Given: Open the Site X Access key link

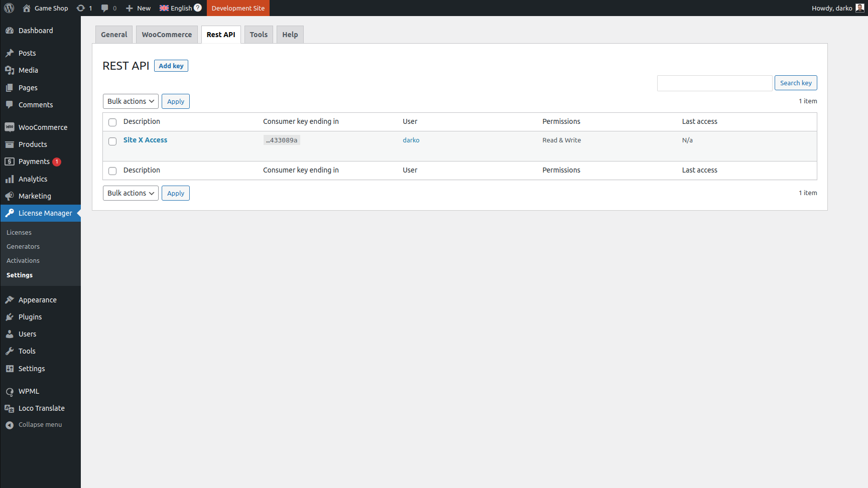Looking at the screenshot, I should (145, 140).
